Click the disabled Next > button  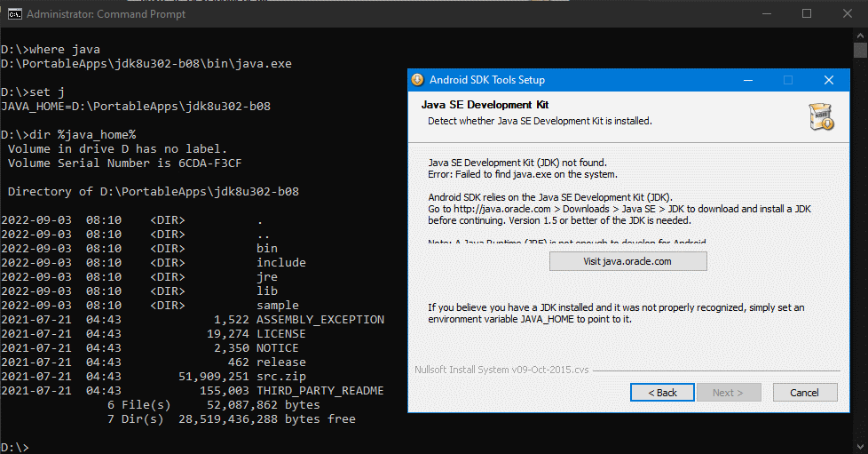729,393
